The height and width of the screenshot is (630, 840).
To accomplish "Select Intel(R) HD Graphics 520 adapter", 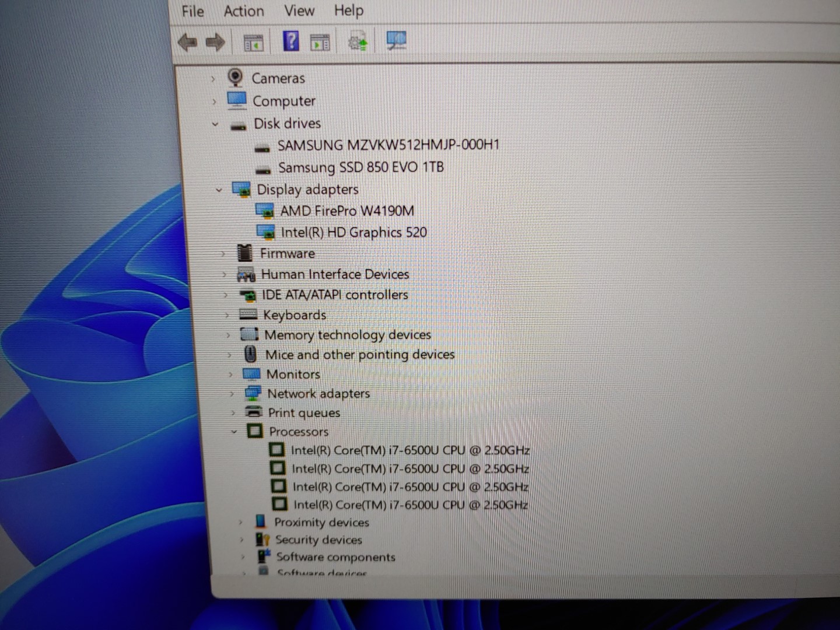I will [353, 232].
